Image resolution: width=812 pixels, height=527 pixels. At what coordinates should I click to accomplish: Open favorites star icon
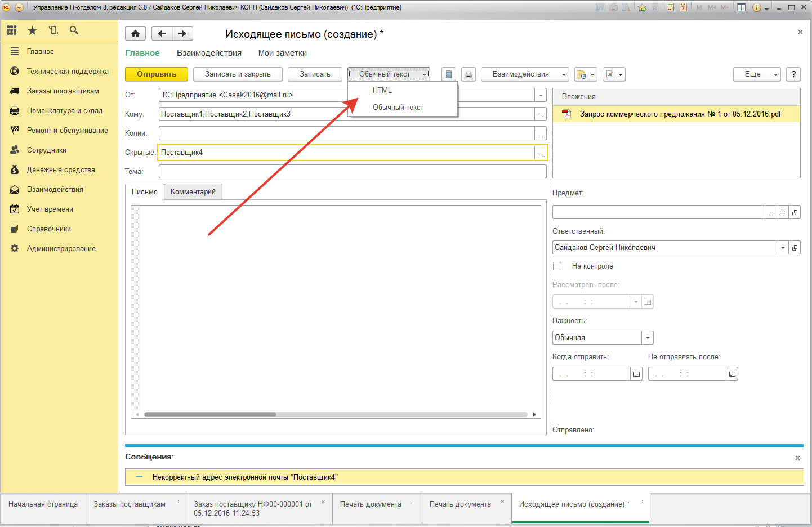pos(33,30)
